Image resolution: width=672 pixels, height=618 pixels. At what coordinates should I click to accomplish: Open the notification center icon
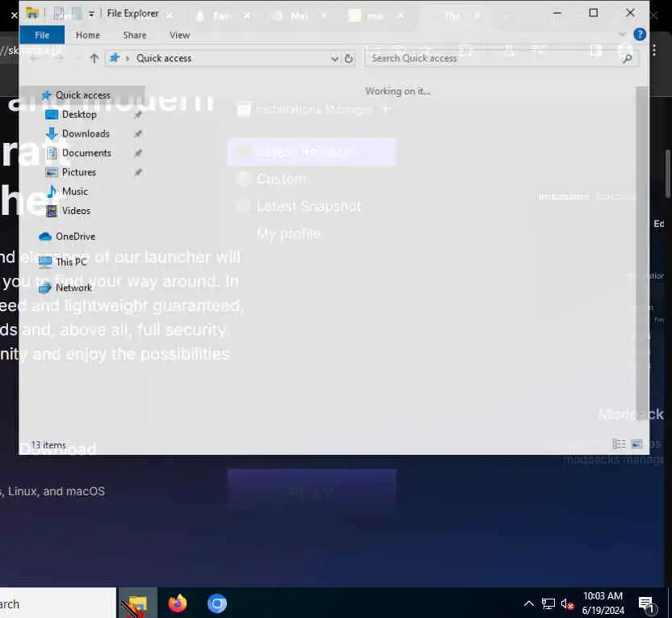pyautogui.click(x=646, y=604)
